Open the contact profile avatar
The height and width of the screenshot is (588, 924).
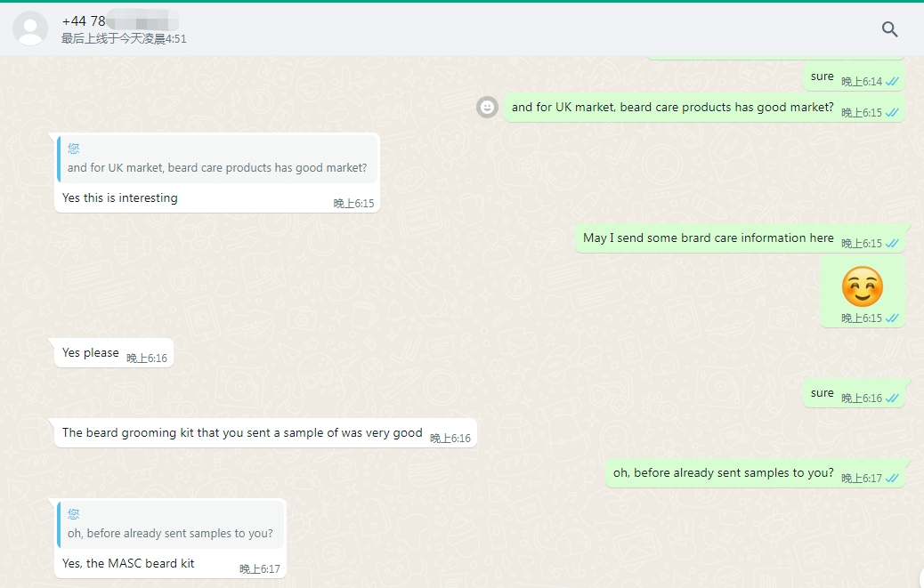pyautogui.click(x=30, y=28)
